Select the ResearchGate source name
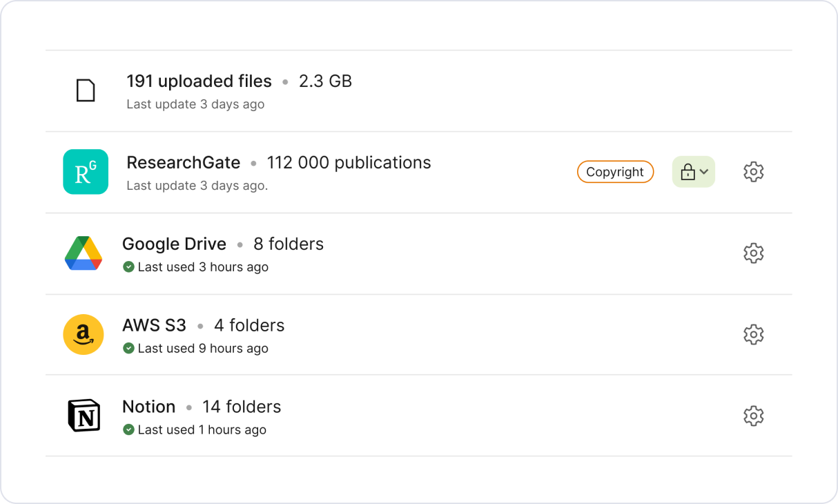 pos(184,163)
